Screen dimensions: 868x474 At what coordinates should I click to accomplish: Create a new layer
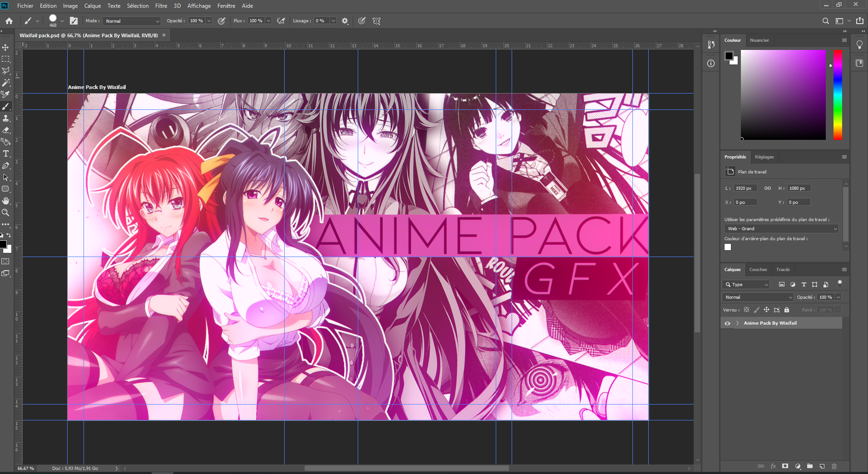(822, 466)
